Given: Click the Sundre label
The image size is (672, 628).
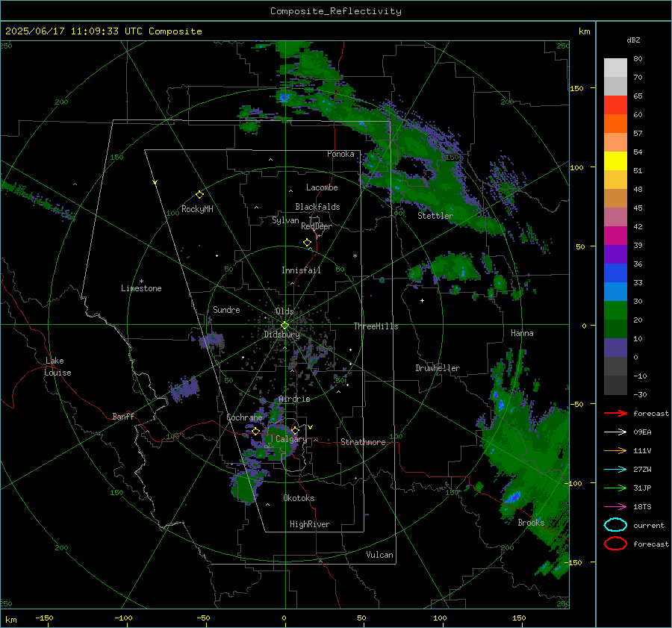Looking at the screenshot, I should point(226,309).
